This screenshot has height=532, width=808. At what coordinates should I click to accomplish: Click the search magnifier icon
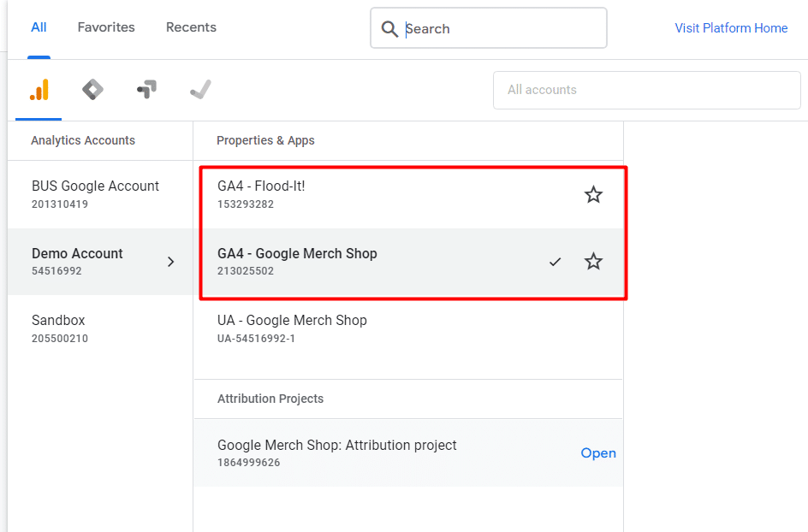click(x=389, y=28)
